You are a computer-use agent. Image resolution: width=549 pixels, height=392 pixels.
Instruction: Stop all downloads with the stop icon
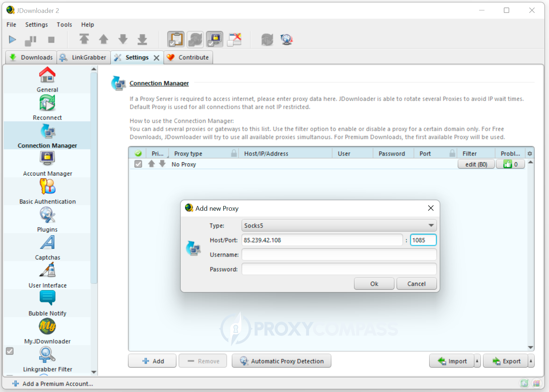51,40
